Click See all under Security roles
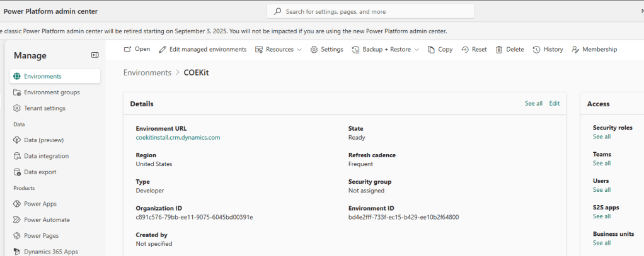This screenshot has width=644, height=256. pyautogui.click(x=601, y=136)
